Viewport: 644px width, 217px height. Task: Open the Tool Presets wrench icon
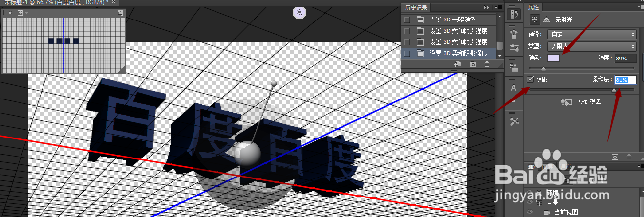point(514,121)
